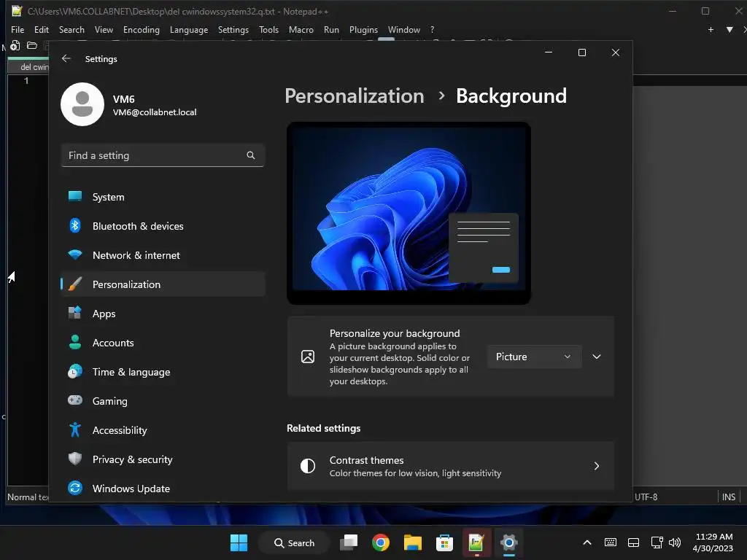747x560 pixels.
Task: Open Notepad++ Encoding menu
Action: [x=142, y=29]
